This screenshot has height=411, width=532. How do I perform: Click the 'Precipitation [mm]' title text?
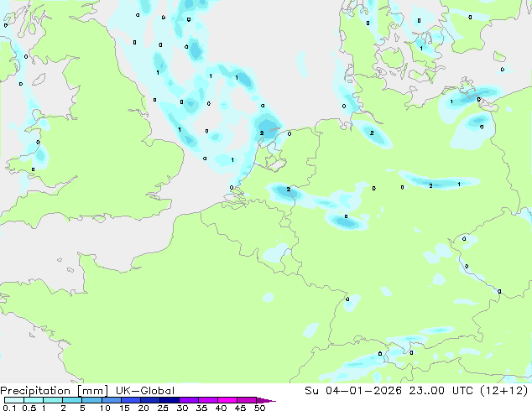click(55, 391)
